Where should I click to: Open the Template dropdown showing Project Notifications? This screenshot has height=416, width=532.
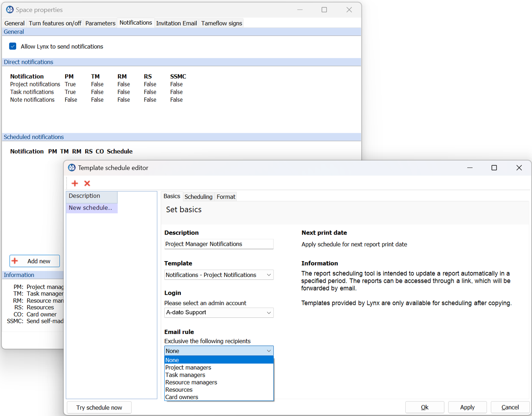[218, 275]
